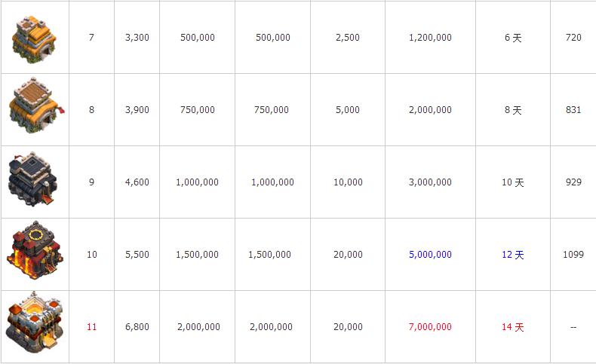Select the 3,300 hitpoints cell
Screen dimensions: 596x364
(137, 37)
